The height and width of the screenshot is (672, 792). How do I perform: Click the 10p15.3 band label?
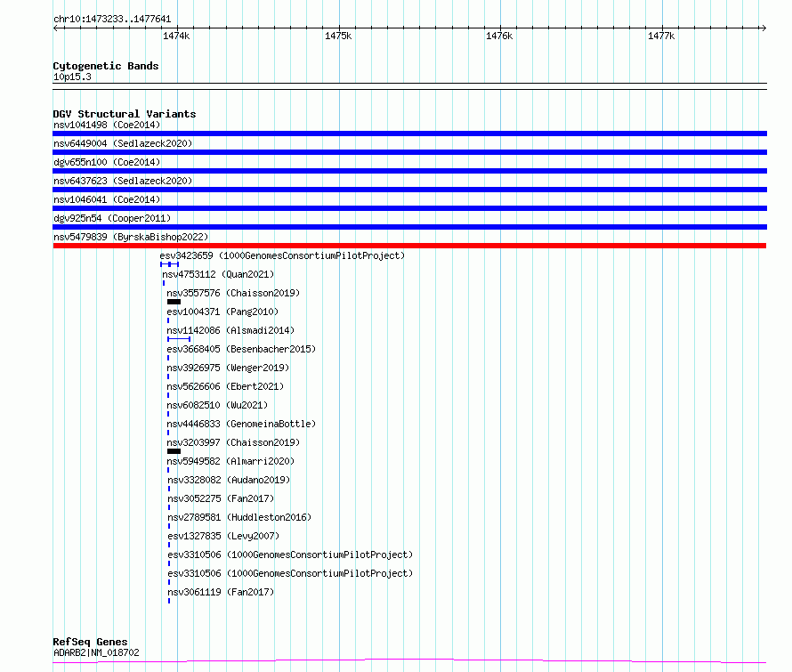(72, 77)
